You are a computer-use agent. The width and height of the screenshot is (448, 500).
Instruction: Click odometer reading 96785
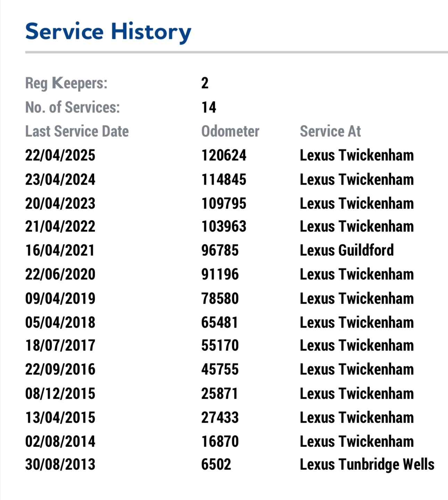pyautogui.click(x=220, y=250)
